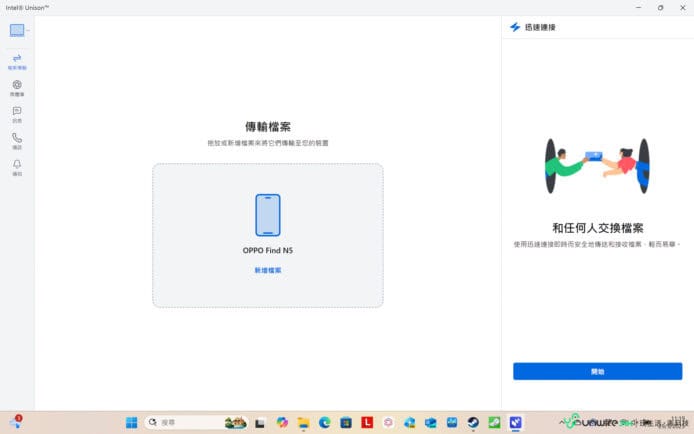
Task: Click the OPPO Find N5 device name
Action: pos(268,250)
